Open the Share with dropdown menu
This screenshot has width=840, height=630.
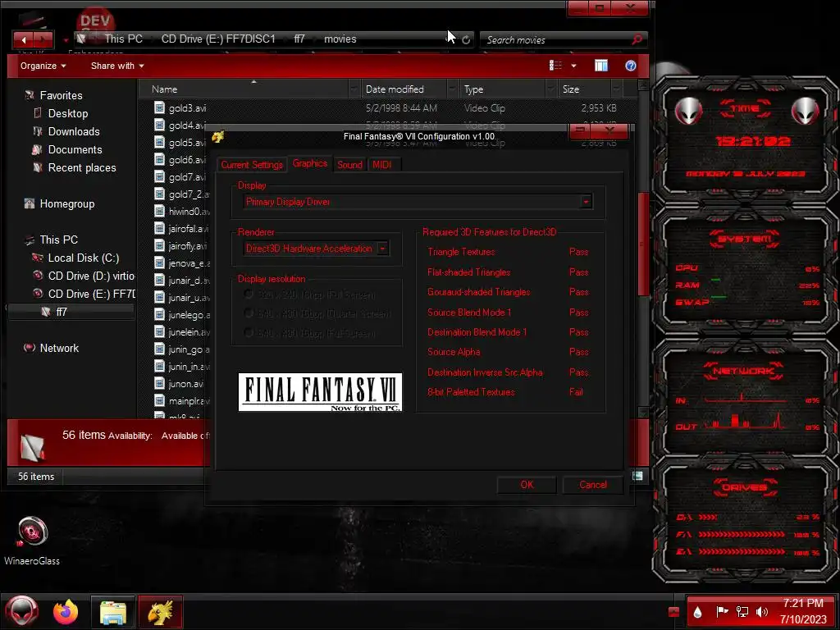(x=117, y=66)
